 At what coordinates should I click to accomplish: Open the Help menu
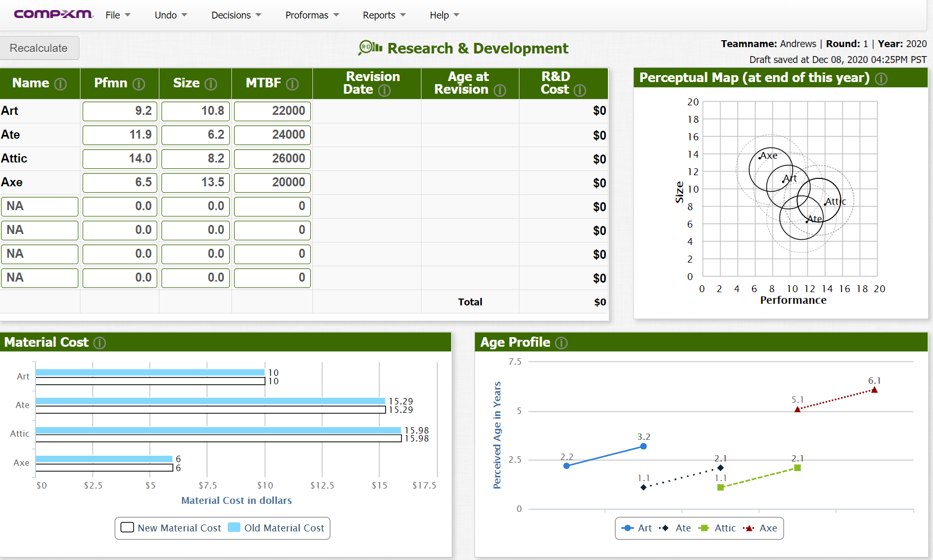pos(444,15)
